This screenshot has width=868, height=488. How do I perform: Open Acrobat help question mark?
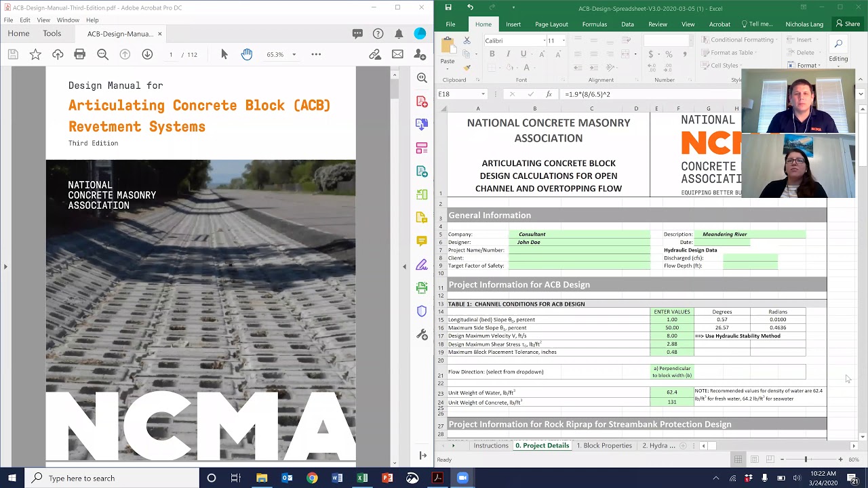[378, 34]
